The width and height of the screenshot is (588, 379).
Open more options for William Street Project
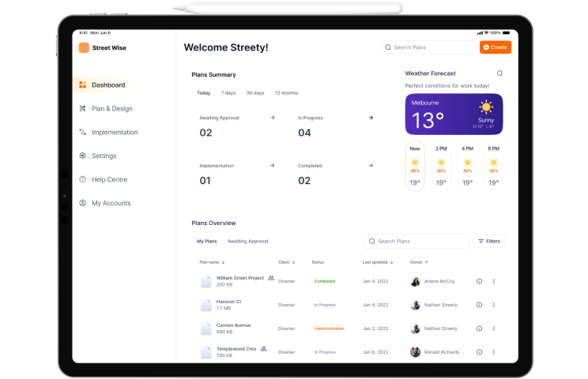tap(494, 281)
